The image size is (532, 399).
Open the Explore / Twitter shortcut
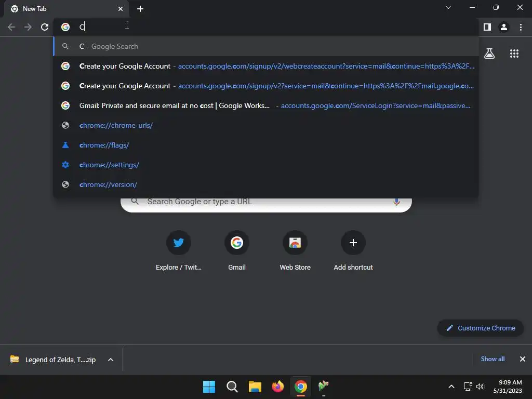point(179,250)
